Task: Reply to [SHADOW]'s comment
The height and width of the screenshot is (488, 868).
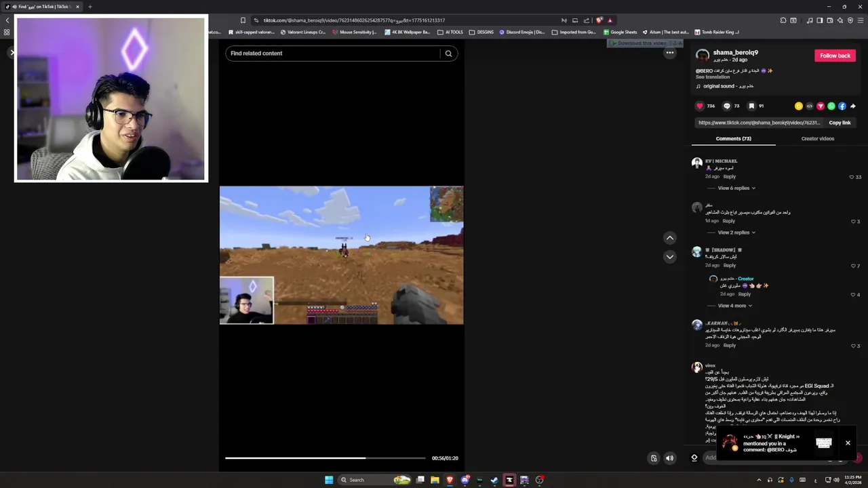Action: tap(730, 265)
